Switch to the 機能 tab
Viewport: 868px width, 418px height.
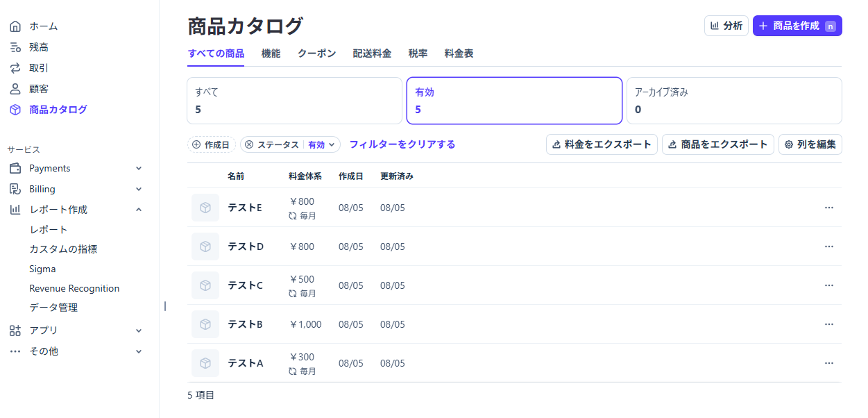pos(271,53)
